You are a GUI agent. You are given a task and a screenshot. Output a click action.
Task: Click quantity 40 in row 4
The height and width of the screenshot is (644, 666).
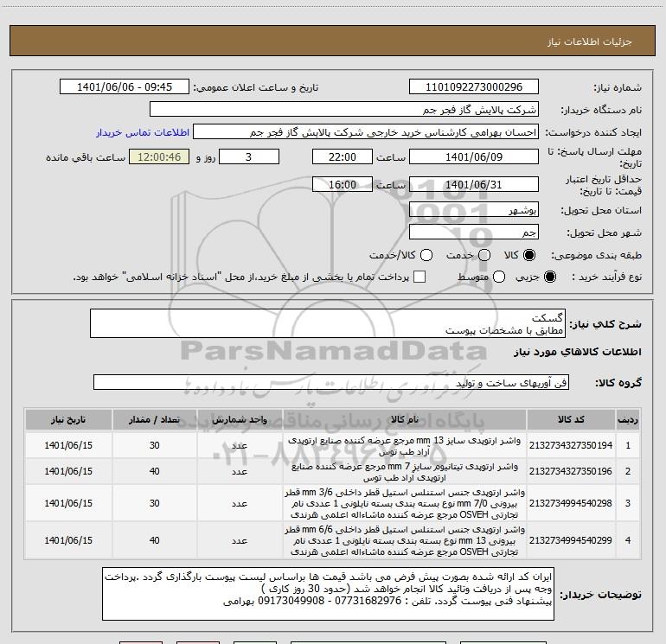154,540
